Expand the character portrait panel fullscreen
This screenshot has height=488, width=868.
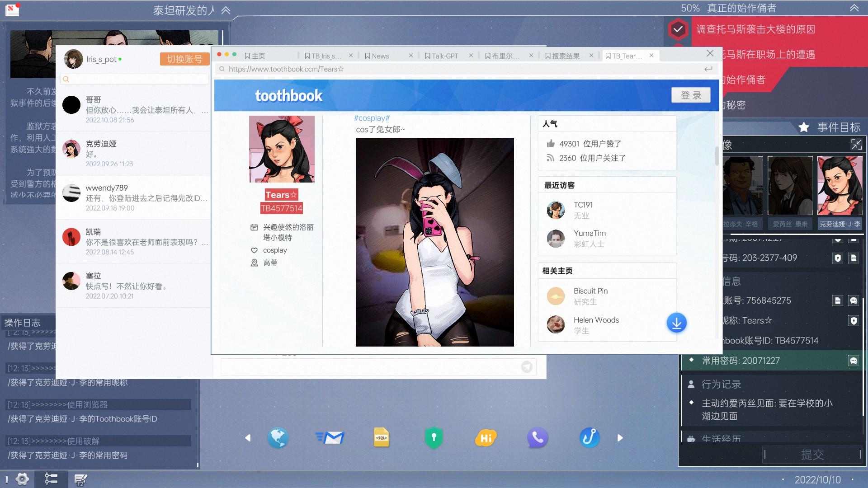(x=856, y=145)
